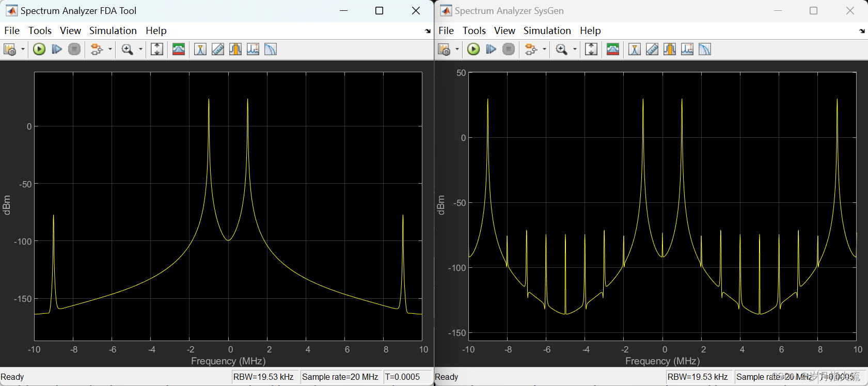
Task: Highlight Simulink block icon in SysGen
Action: click(531, 50)
